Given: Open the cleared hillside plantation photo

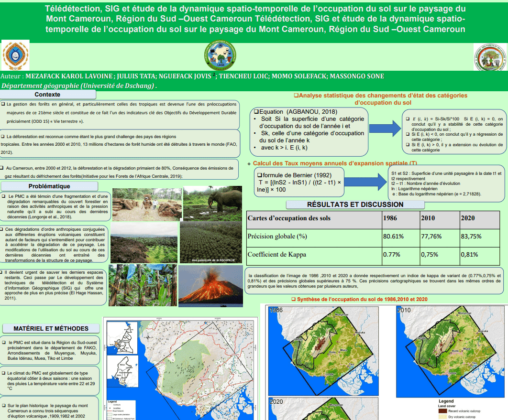Looking at the screenshot, I should [x=144, y=243].
